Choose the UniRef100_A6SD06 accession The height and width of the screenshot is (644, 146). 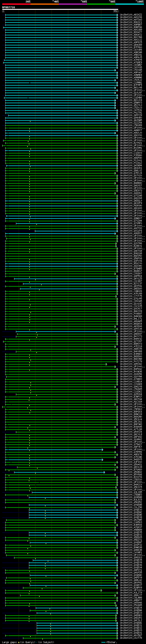click(131, 326)
